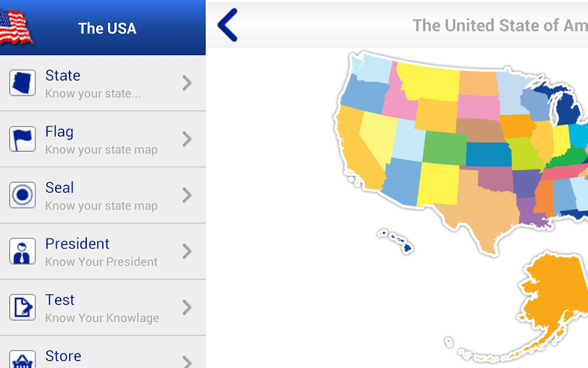This screenshot has width=588, height=368.
Task: Choose the Store menu entry
Action: pos(103,352)
